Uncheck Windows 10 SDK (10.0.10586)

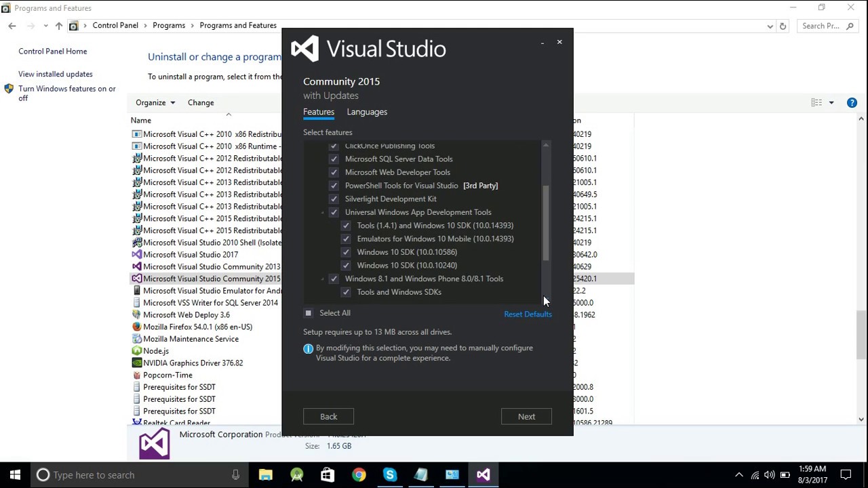click(346, 252)
